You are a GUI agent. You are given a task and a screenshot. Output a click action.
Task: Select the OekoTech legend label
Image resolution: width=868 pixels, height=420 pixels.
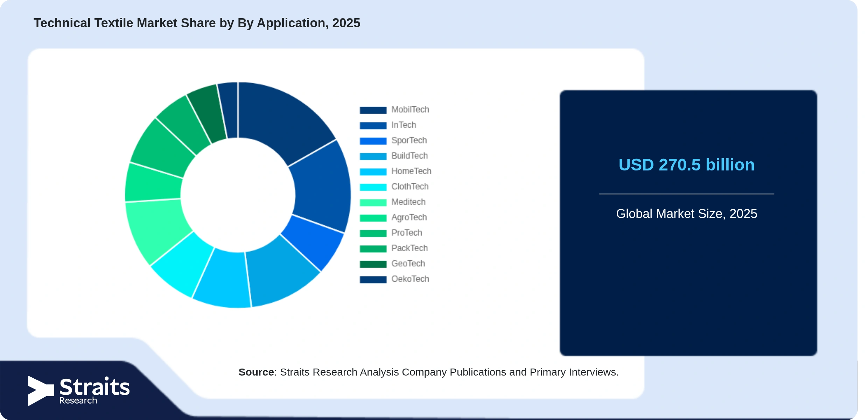click(x=410, y=279)
